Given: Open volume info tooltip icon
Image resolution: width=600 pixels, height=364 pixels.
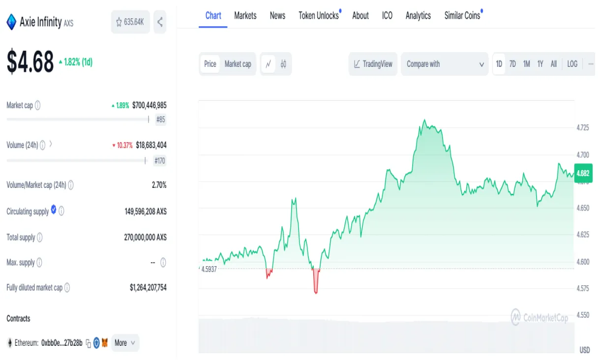Looking at the screenshot, I should click(x=43, y=145).
